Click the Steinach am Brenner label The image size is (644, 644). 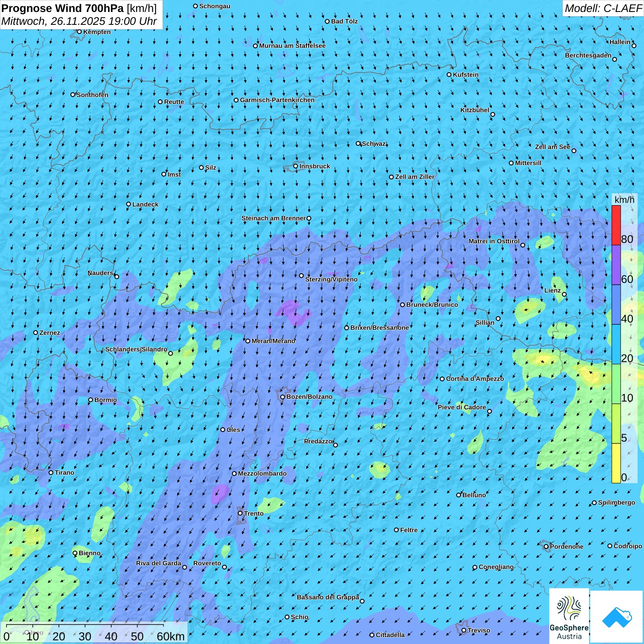273,218
